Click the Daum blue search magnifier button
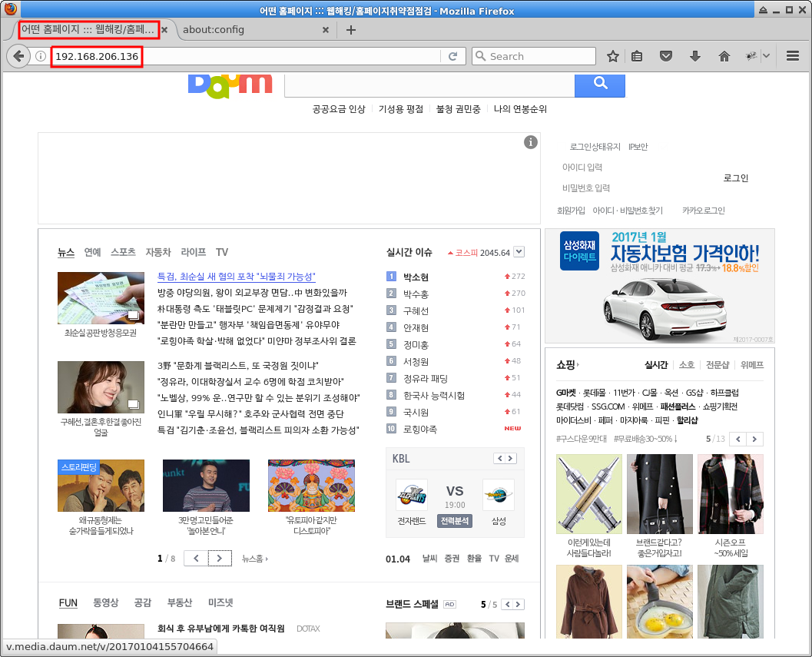This screenshot has width=812, height=657. (600, 85)
